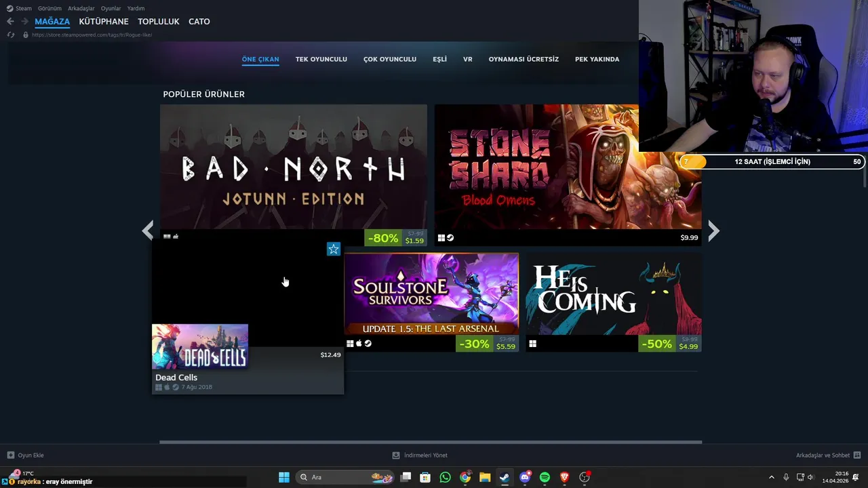The height and width of the screenshot is (488, 868).
Task: Open the notifications bell icon
Action: (856, 477)
